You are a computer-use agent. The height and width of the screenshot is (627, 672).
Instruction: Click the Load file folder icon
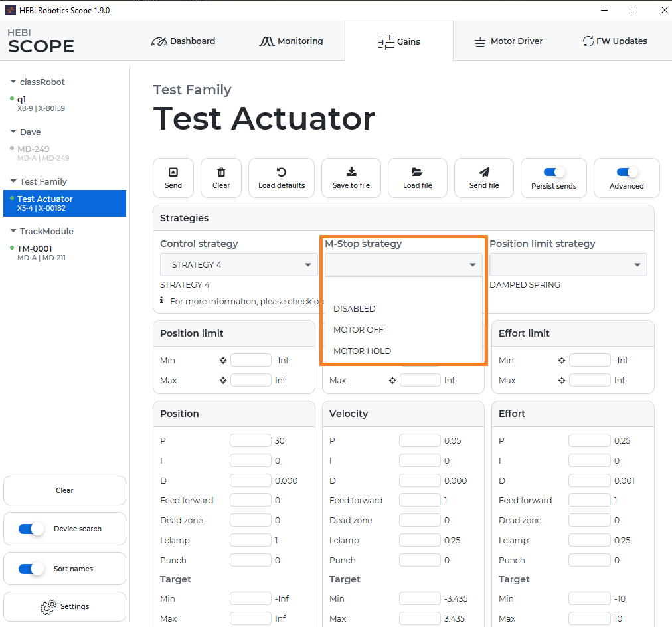(417, 171)
